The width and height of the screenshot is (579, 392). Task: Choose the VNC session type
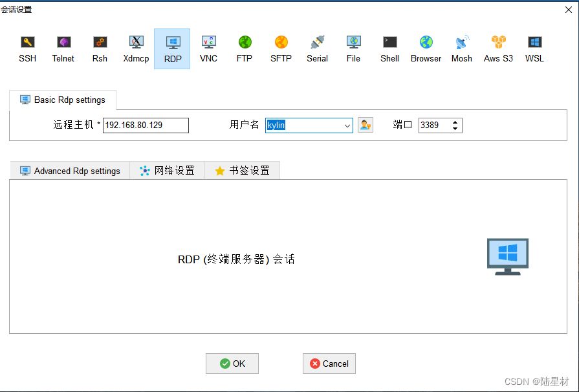[x=208, y=49]
